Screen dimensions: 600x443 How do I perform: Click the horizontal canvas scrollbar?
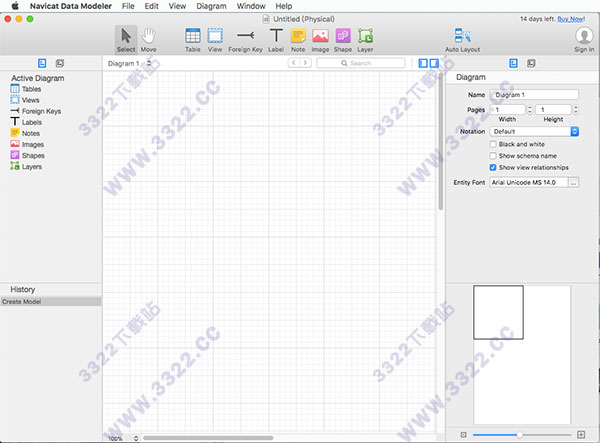[x=208, y=438]
